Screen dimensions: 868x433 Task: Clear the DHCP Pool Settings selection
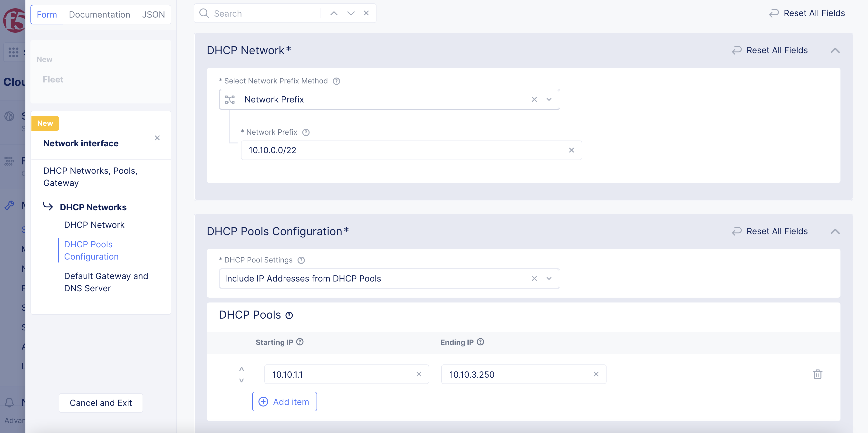pos(534,279)
